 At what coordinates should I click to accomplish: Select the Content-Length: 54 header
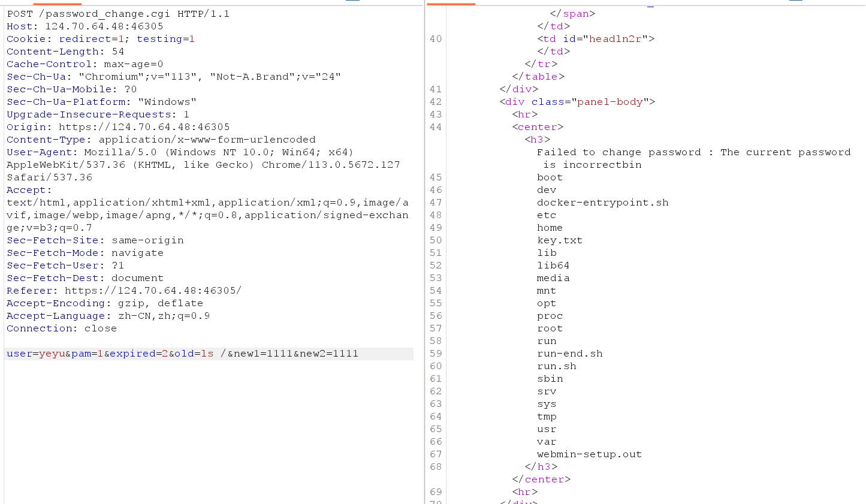(x=65, y=52)
